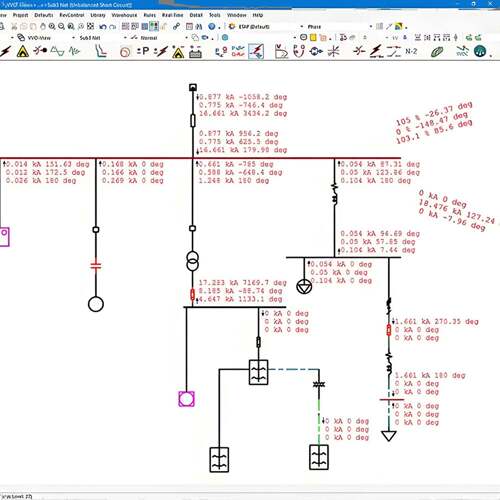Open the Library menu

98,15
